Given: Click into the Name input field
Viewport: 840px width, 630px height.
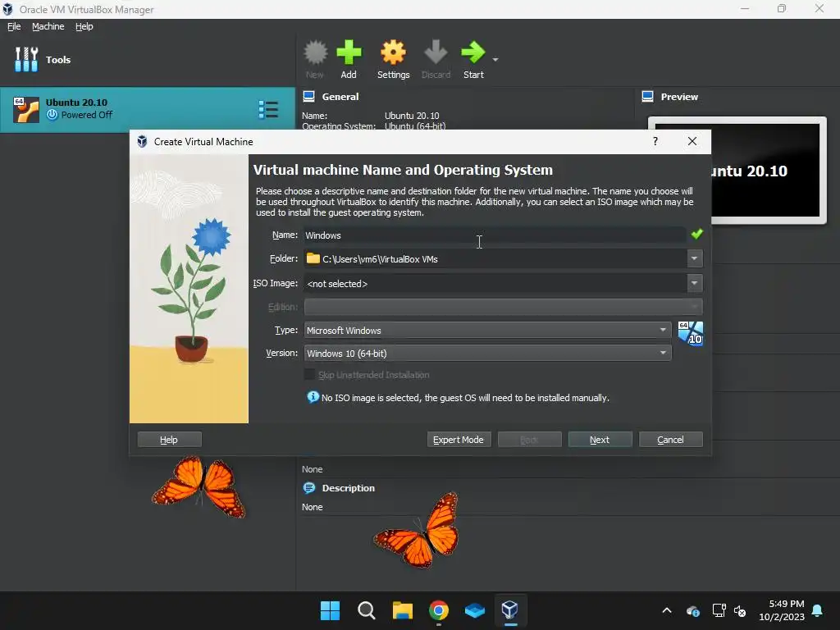Looking at the screenshot, I should 495,235.
